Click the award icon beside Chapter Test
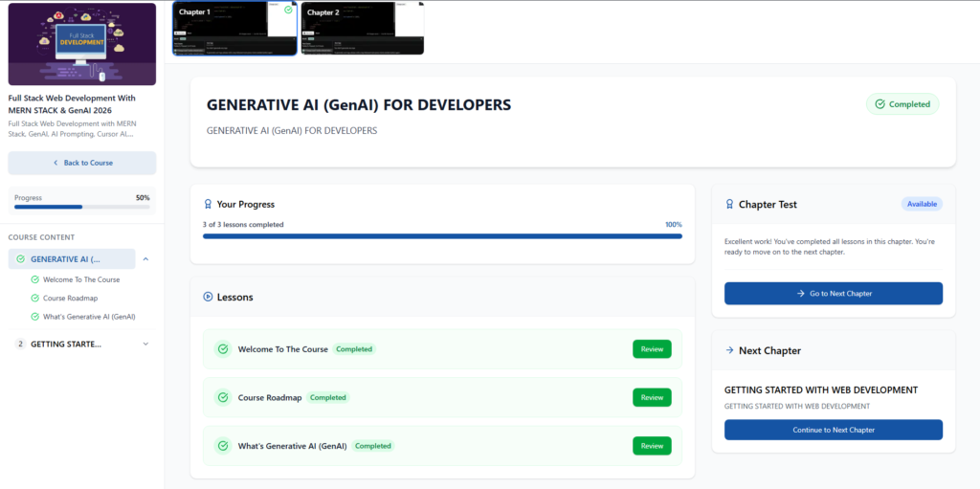This screenshot has width=980, height=489. [x=729, y=204]
